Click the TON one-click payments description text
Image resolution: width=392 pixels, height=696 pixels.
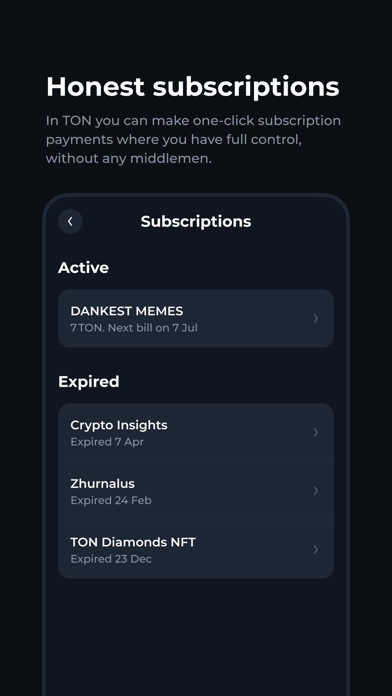click(194, 139)
